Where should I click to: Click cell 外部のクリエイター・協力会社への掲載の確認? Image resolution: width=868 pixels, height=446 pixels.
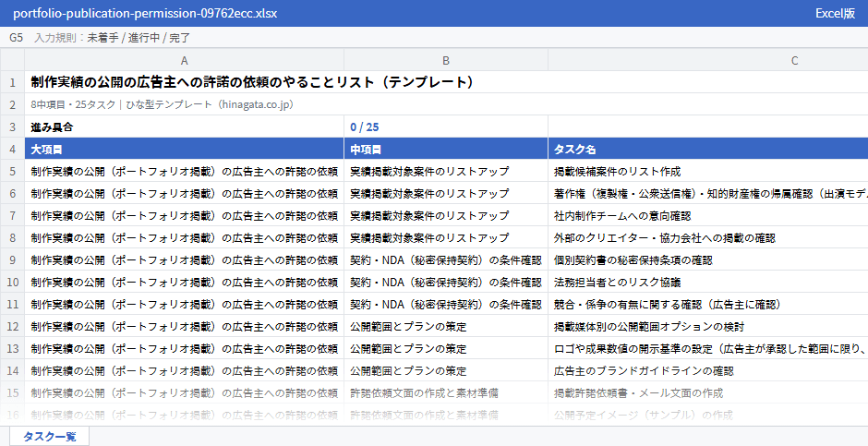click(708, 238)
